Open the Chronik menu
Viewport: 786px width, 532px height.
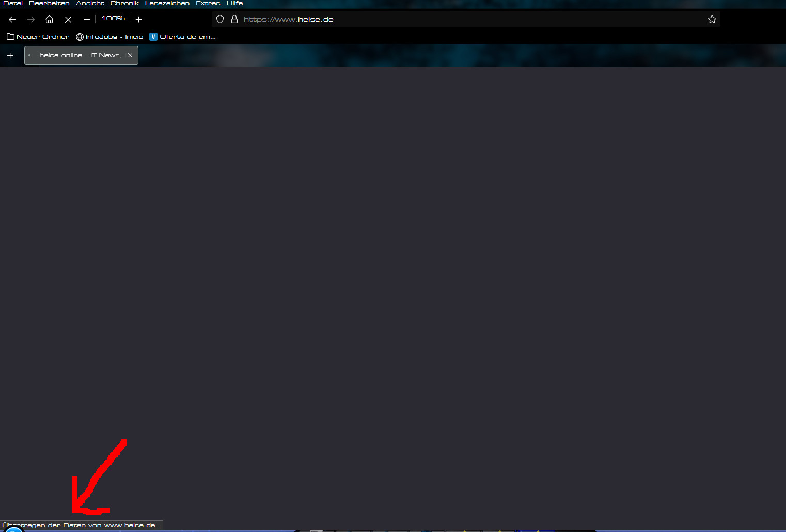(x=124, y=4)
